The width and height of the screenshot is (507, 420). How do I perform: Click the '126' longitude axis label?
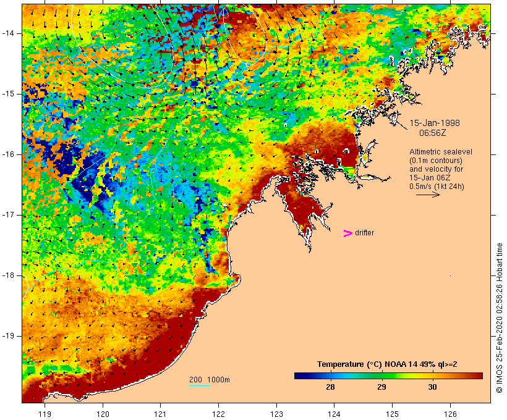[450, 414]
